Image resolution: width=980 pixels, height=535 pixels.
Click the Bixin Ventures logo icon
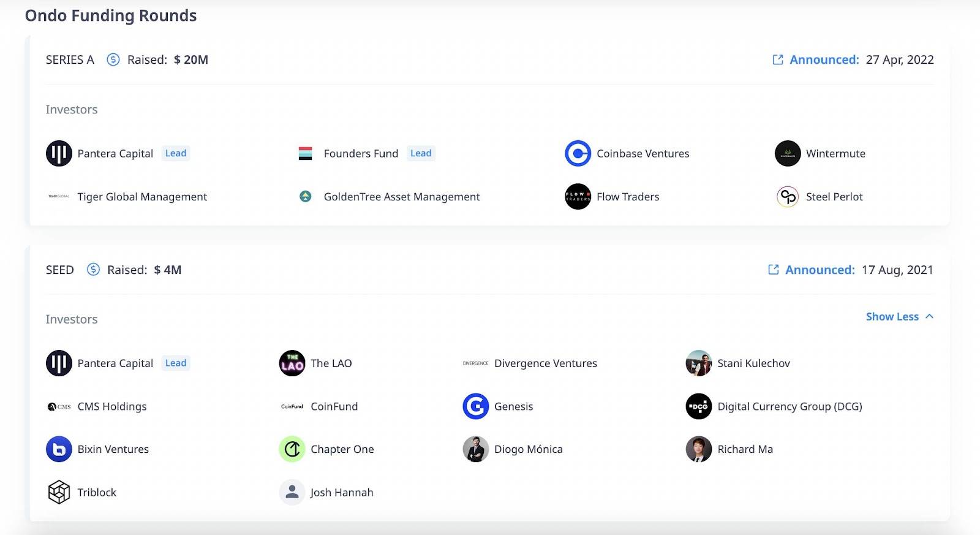point(59,449)
